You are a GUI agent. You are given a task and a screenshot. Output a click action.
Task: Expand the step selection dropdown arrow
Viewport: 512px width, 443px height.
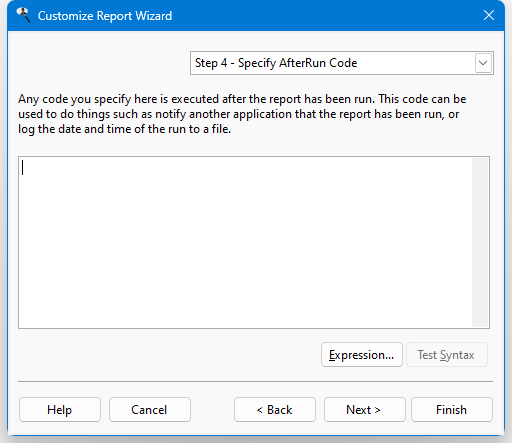tap(483, 63)
